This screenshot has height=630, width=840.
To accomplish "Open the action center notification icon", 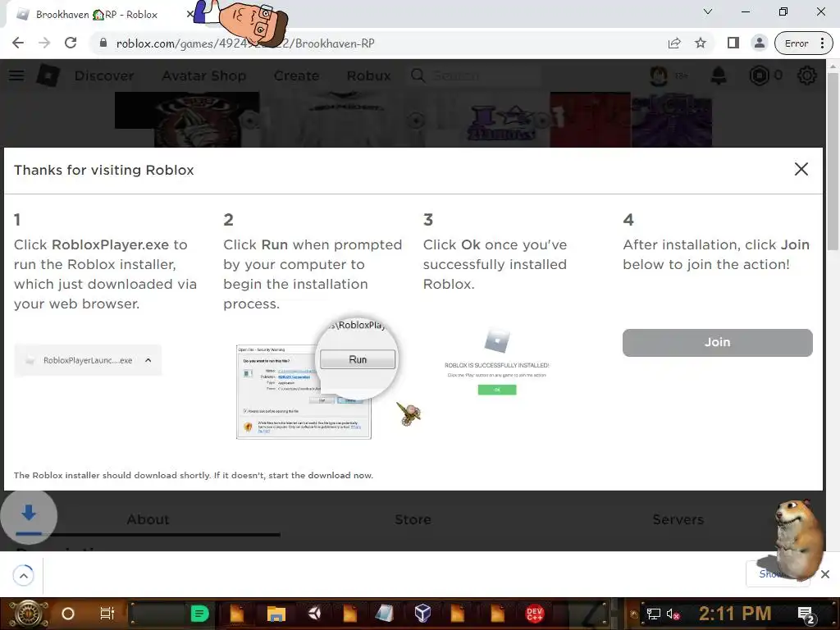I will 806,614.
